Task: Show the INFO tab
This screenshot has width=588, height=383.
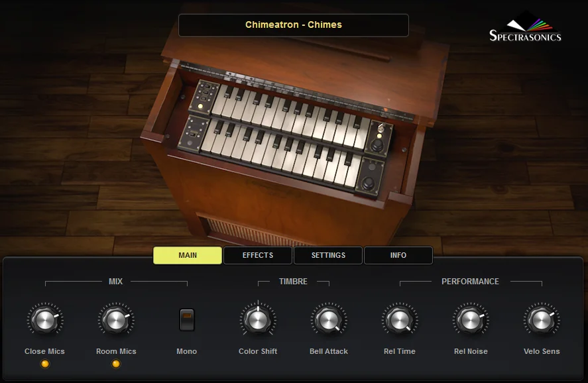Action: pos(398,255)
